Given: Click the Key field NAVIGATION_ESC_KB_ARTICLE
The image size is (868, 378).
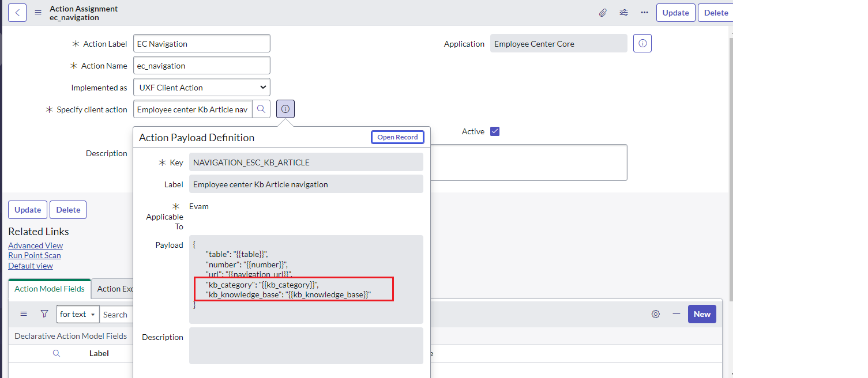Looking at the screenshot, I should pos(306,162).
